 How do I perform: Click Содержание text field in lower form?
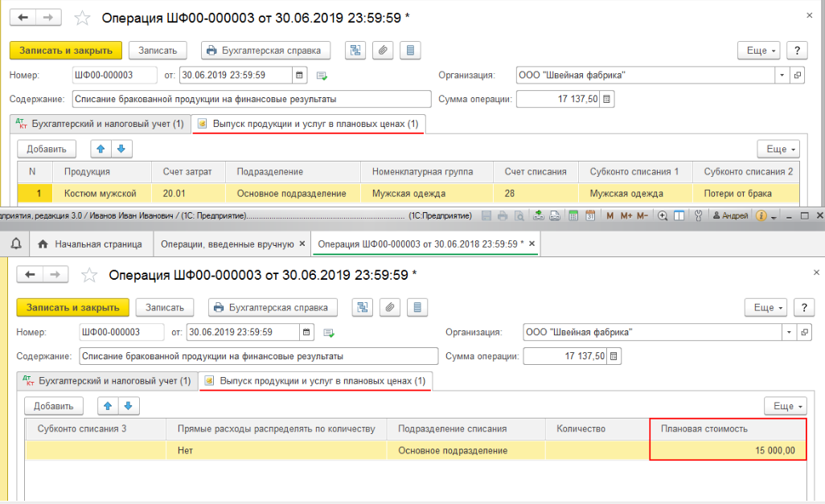[257, 356]
